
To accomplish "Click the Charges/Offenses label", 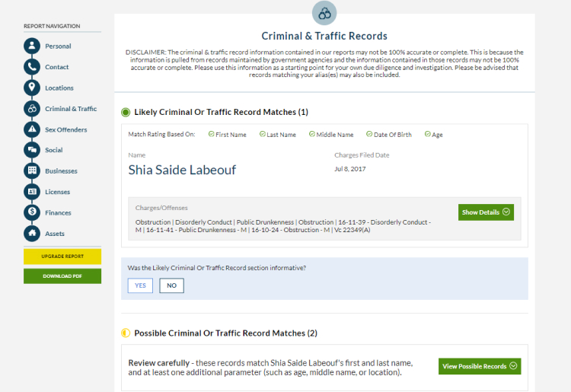I will pyautogui.click(x=161, y=208).
